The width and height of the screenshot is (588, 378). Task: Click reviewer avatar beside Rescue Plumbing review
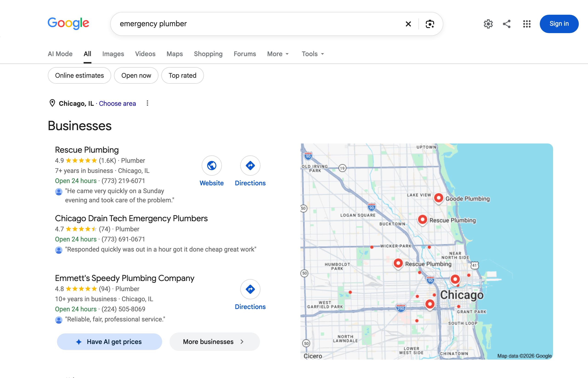click(x=59, y=192)
